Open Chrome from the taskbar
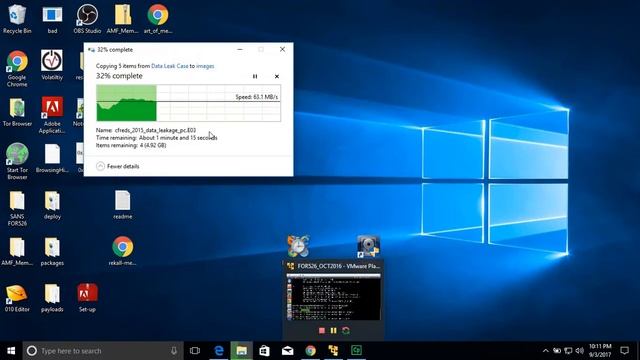The width and height of the screenshot is (640, 360). point(311,351)
